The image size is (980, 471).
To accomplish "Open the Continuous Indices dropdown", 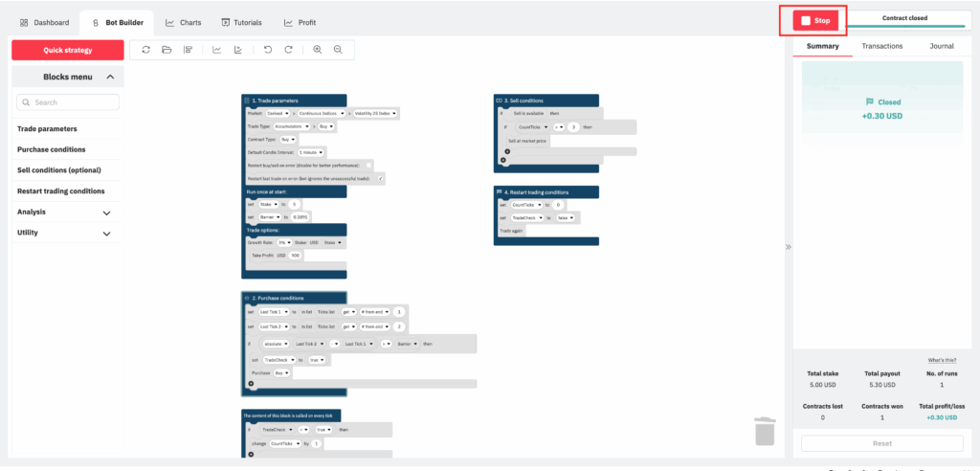I will 322,113.
